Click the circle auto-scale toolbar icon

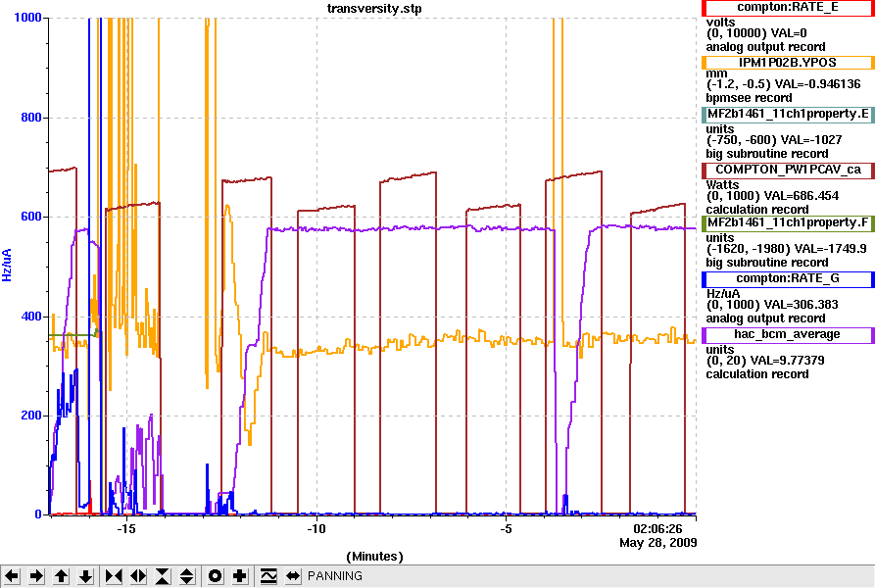215,575
